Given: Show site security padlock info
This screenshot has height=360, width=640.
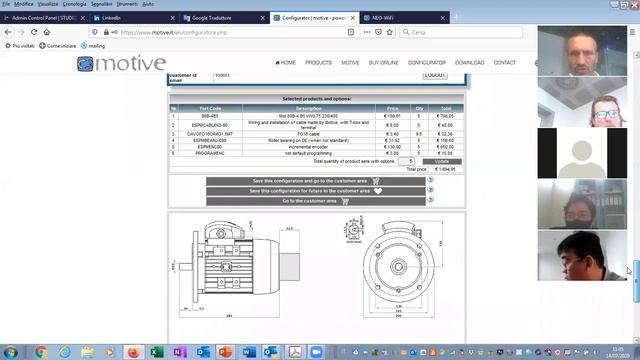Looking at the screenshot, I should tap(106, 32).
